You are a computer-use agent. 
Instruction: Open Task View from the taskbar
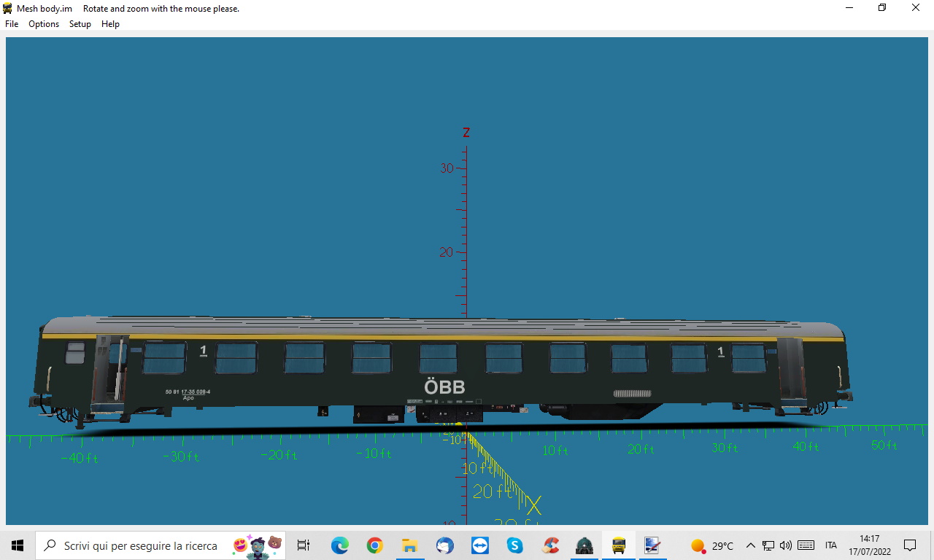click(304, 545)
